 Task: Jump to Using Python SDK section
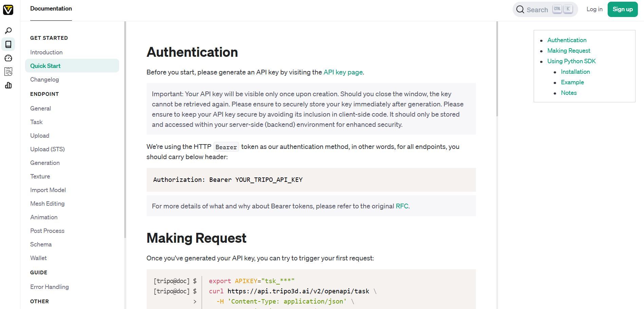[x=571, y=61]
